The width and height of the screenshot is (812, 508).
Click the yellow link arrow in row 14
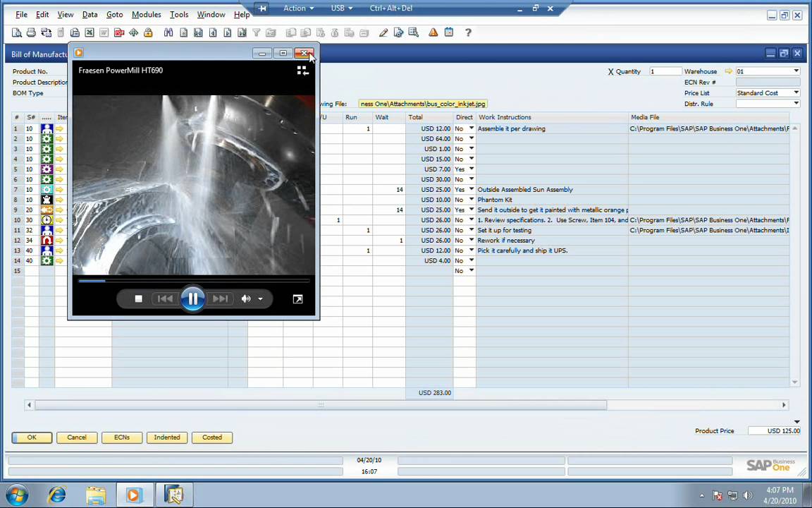tap(59, 261)
